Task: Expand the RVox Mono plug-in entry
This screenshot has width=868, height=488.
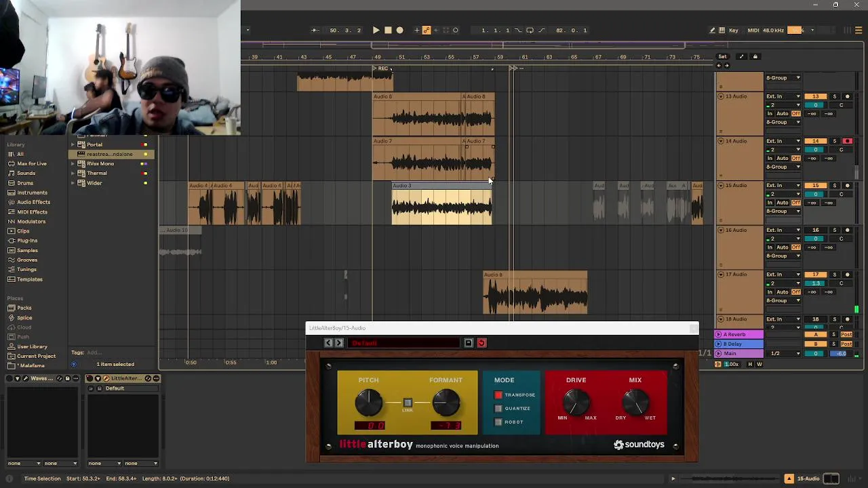Action: click(x=75, y=163)
